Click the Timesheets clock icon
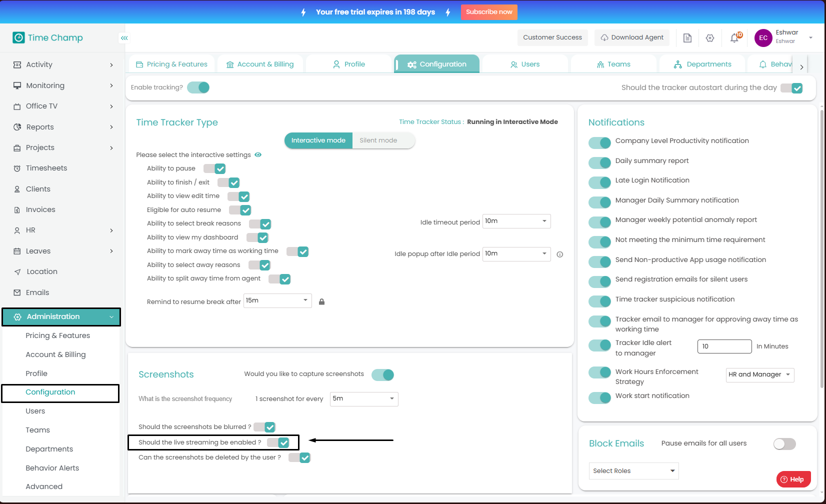Viewport: 826px width, 504px height. [x=17, y=168]
